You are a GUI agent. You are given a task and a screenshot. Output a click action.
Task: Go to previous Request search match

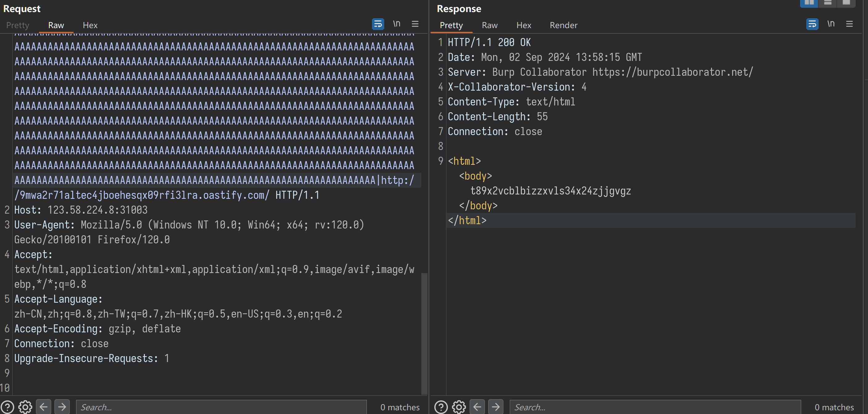(44, 407)
